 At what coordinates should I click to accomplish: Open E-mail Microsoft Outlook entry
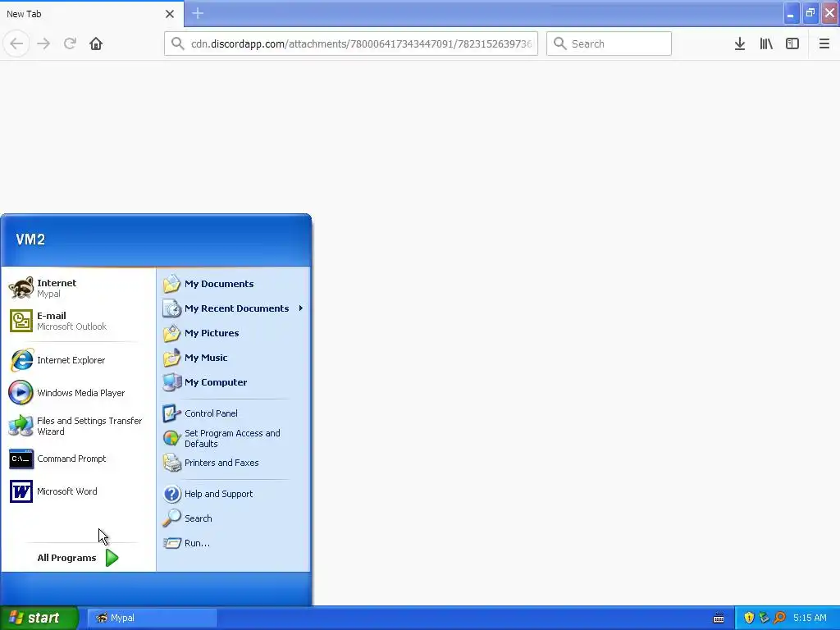pos(78,321)
